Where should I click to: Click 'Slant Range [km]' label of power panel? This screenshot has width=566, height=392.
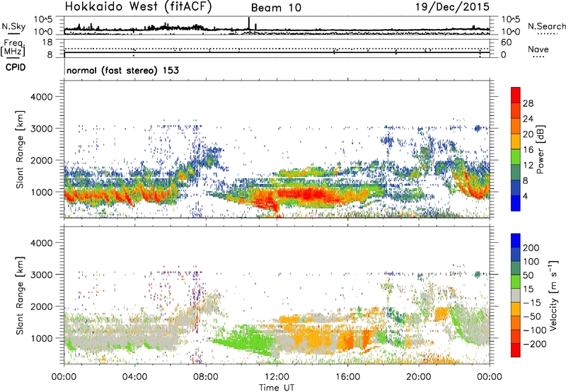[x=20, y=149]
